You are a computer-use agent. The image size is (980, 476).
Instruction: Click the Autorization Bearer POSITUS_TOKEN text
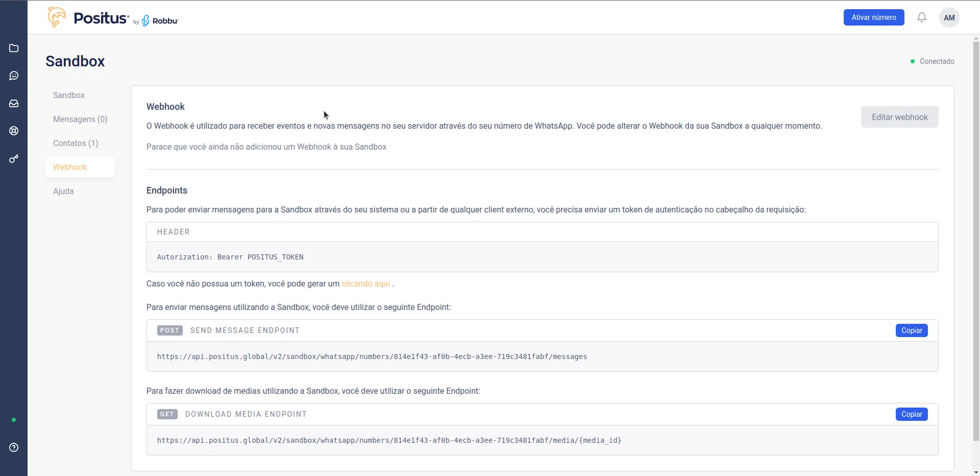click(x=230, y=257)
